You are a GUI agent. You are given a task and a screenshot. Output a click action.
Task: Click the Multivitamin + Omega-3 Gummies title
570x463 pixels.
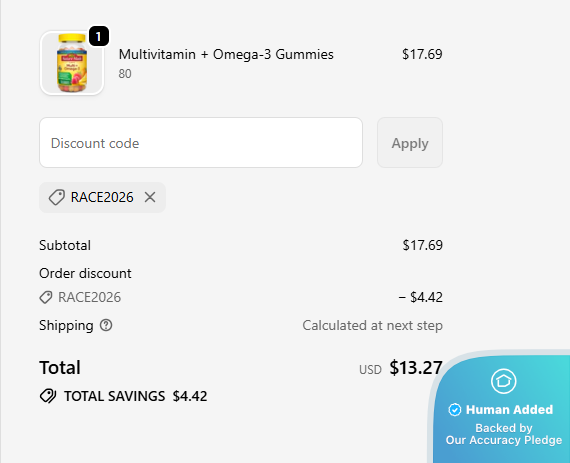(x=226, y=54)
